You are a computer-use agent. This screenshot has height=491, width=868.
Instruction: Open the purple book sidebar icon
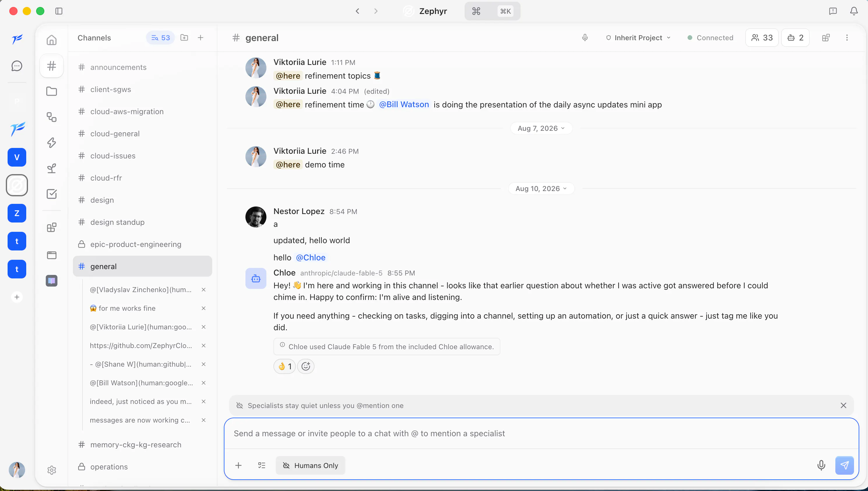(x=51, y=280)
